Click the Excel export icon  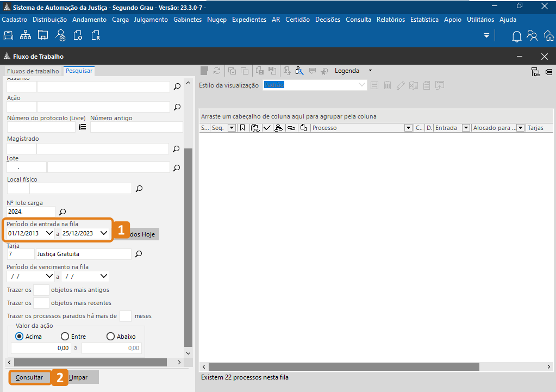pos(414,85)
